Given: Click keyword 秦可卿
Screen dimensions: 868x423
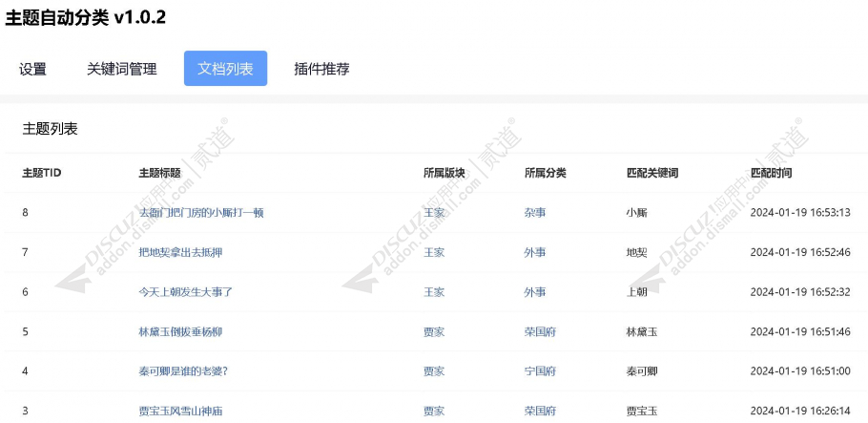Looking at the screenshot, I should click(642, 371).
